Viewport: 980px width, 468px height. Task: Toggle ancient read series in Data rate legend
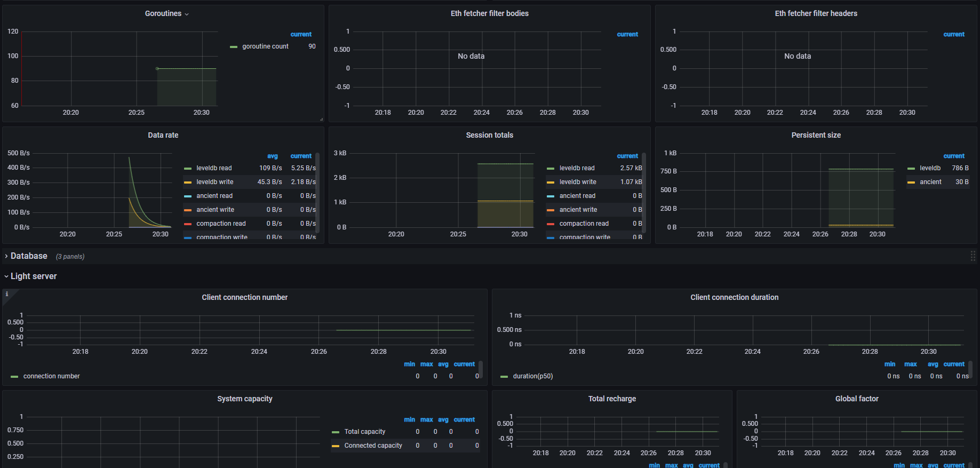coord(214,196)
